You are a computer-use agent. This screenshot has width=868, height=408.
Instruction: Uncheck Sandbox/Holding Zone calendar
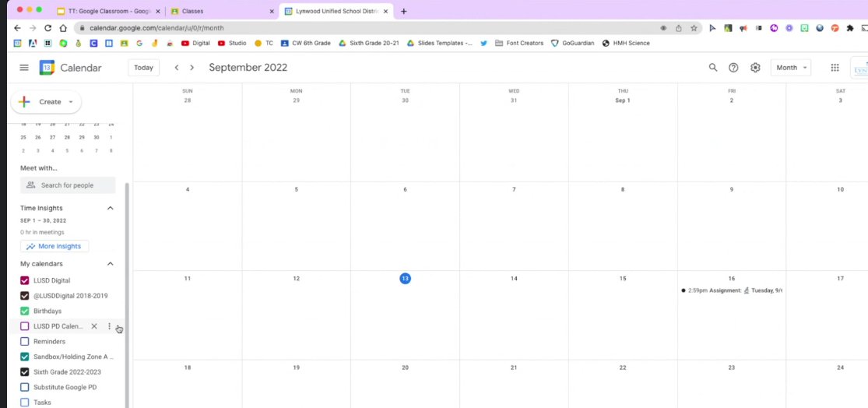(x=24, y=357)
